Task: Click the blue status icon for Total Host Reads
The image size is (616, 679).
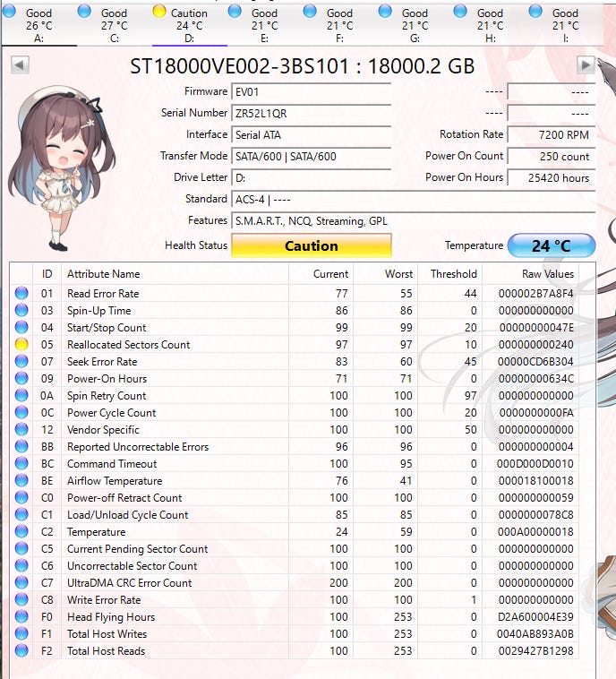Action: [x=21, y=650]
